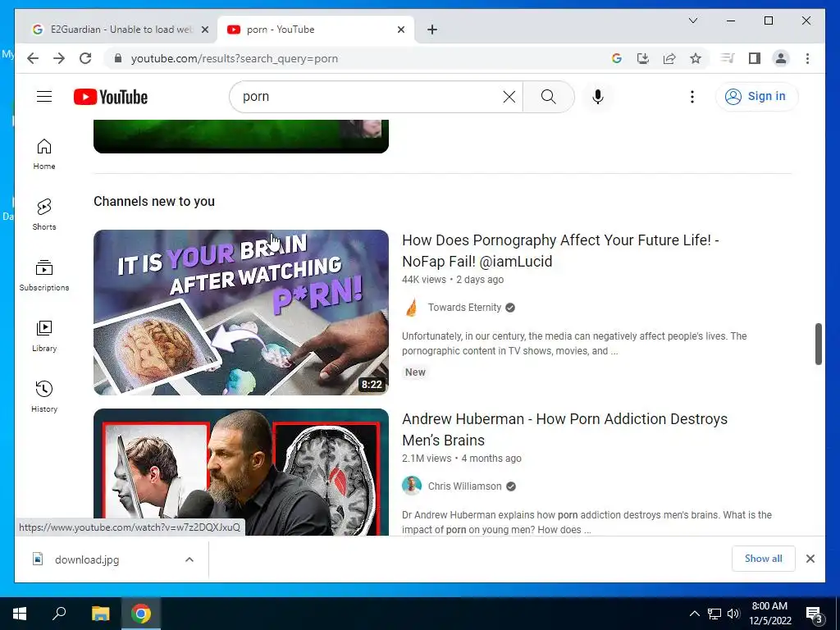Click the New badge under Towards Eternity video
The image size is (840, 630).
click(415, 372)
